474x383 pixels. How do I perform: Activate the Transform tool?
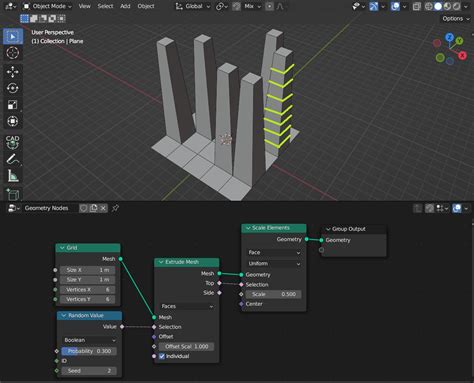pos(13,121)
